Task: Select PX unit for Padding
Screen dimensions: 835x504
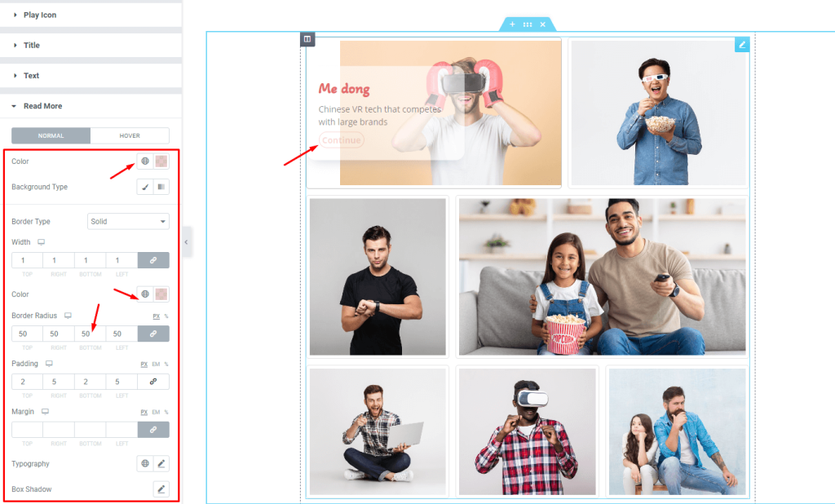Action: click(144, 365)
